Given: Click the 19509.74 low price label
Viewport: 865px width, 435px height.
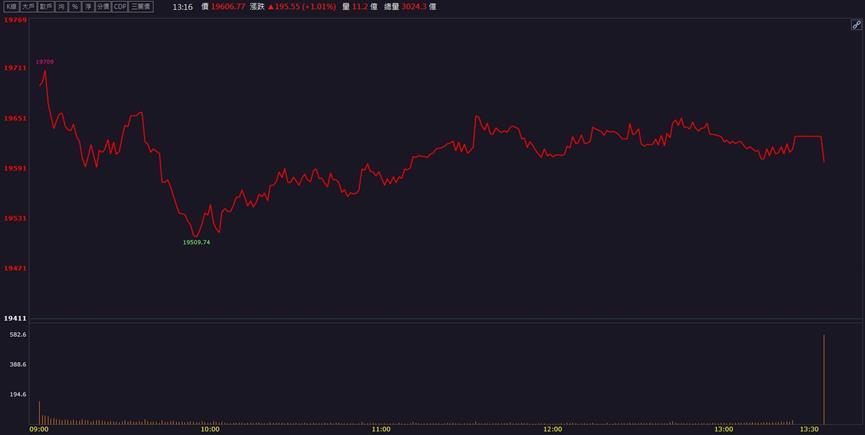Looking at the screenshot, I should (197, 242).
